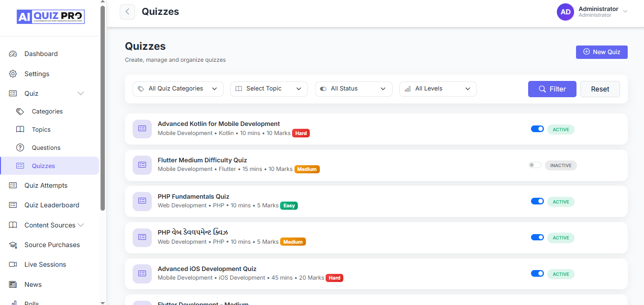Click the Advanced Kotlin quiz icon
Screen dimensions: 644x305
(142, 129)
